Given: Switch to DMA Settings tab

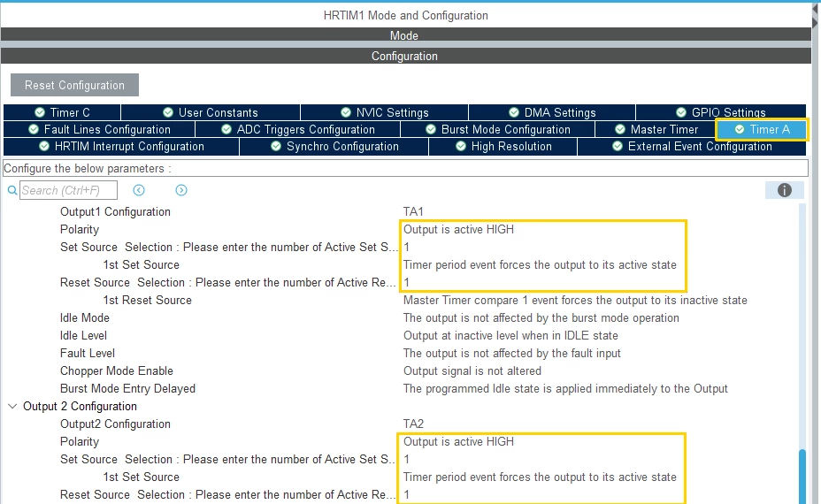Looking at the screenshot, I should 552,112.
